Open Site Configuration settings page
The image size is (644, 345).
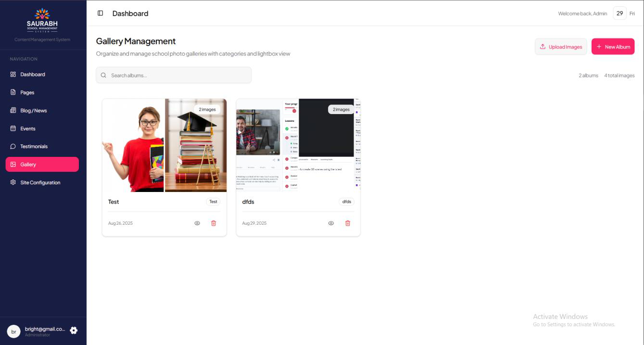coord(40,182)
